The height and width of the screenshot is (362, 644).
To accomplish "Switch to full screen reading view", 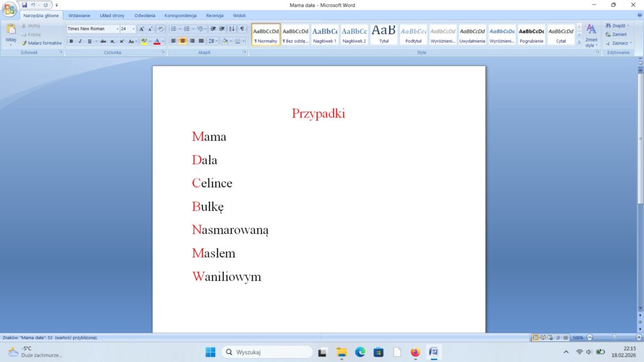I will coord(542,337).
